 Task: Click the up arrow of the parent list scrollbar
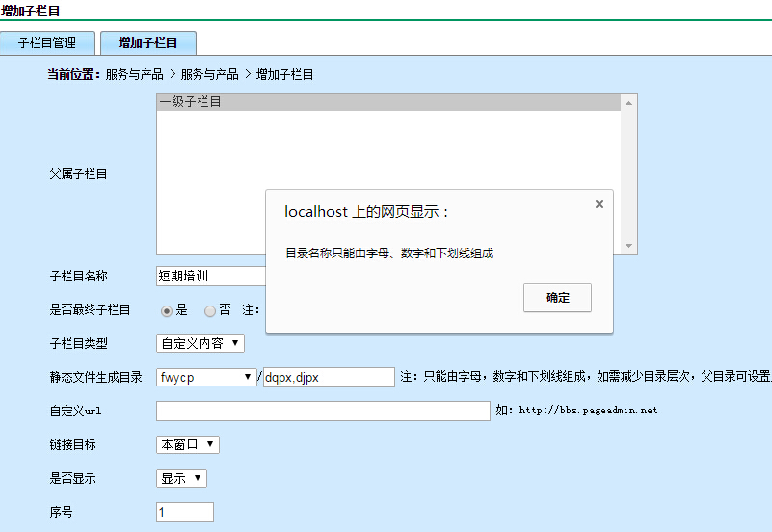pyautogui.click(x=628, y=102)
